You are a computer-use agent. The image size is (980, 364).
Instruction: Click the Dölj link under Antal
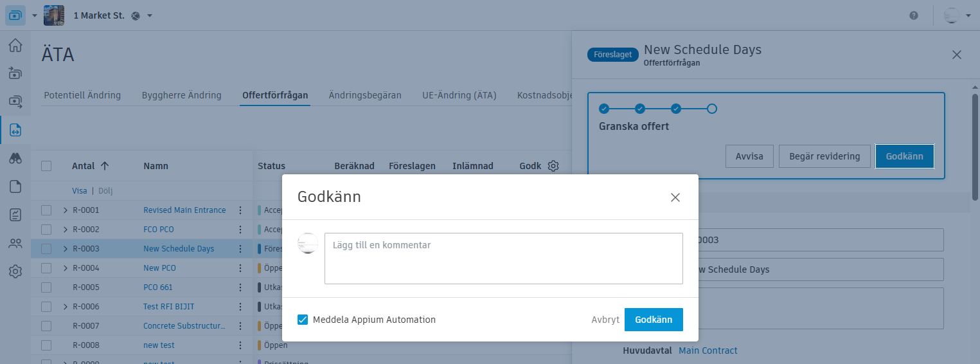105,191
